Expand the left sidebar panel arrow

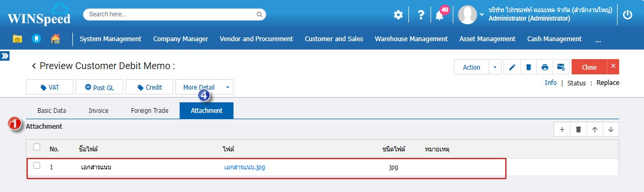point(5,55)
